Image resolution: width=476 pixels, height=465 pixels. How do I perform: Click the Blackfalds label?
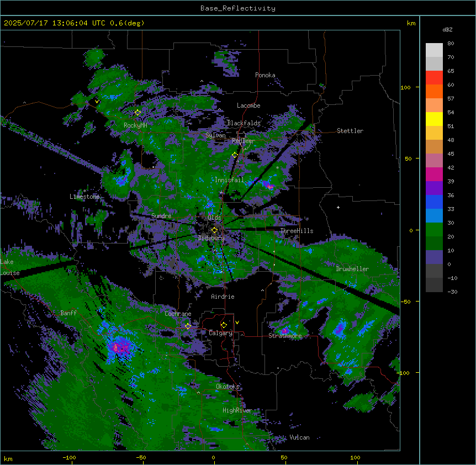[x=244, y=123]
